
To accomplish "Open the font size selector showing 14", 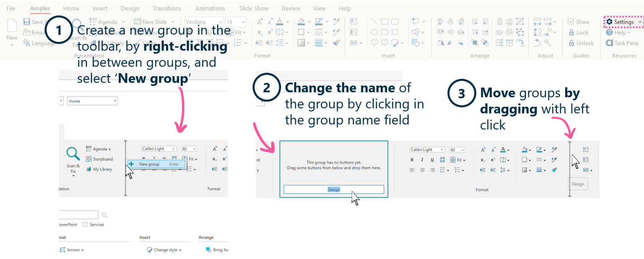I will [x=236, y=21].
